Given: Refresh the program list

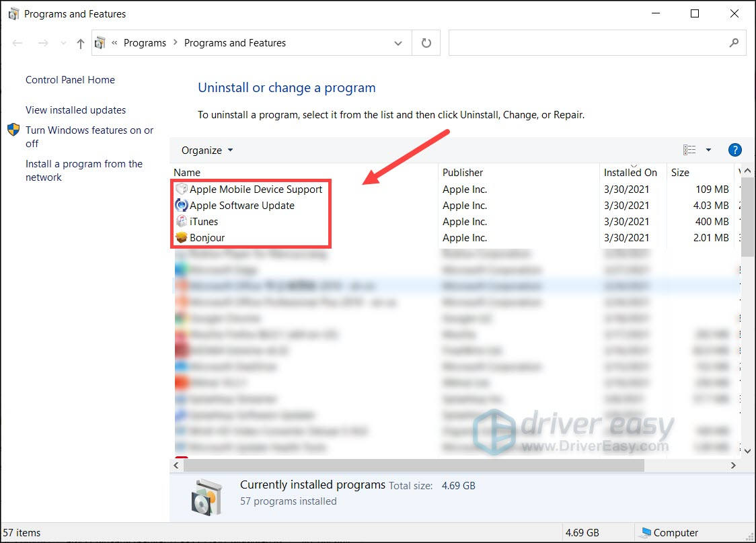Looking at the screenshot, I should tap(426, 42).
